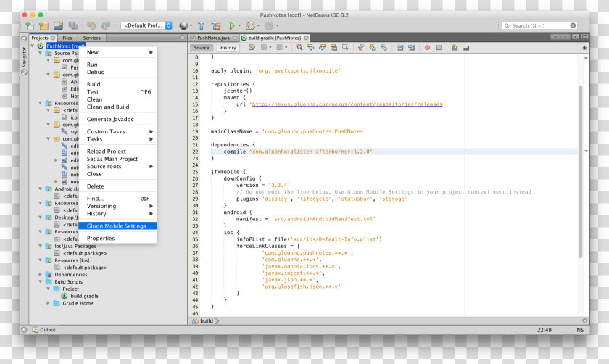This screenshot has width=609, height=364.
Task: Toggle Highlight Search in editor toolbar
Action: [333, 47]
